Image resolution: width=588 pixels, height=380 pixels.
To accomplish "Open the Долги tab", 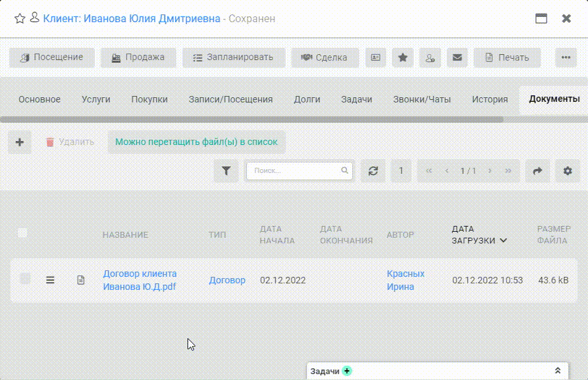I will (x=307, y=99).
